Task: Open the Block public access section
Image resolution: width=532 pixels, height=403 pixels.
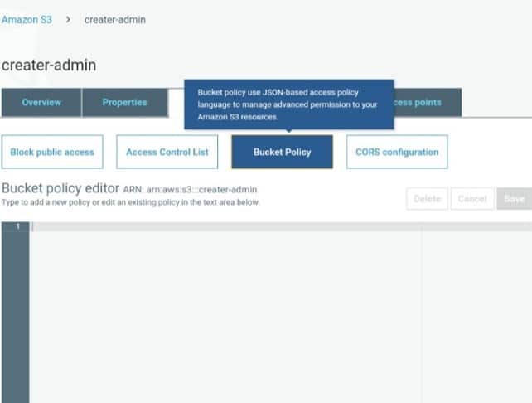Action: click(x=52, y=152)
